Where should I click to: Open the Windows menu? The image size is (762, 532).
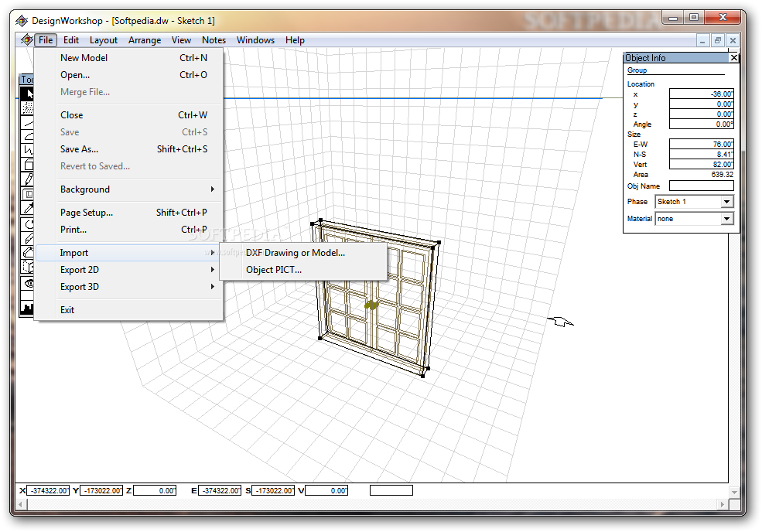(x=255, y=40)
